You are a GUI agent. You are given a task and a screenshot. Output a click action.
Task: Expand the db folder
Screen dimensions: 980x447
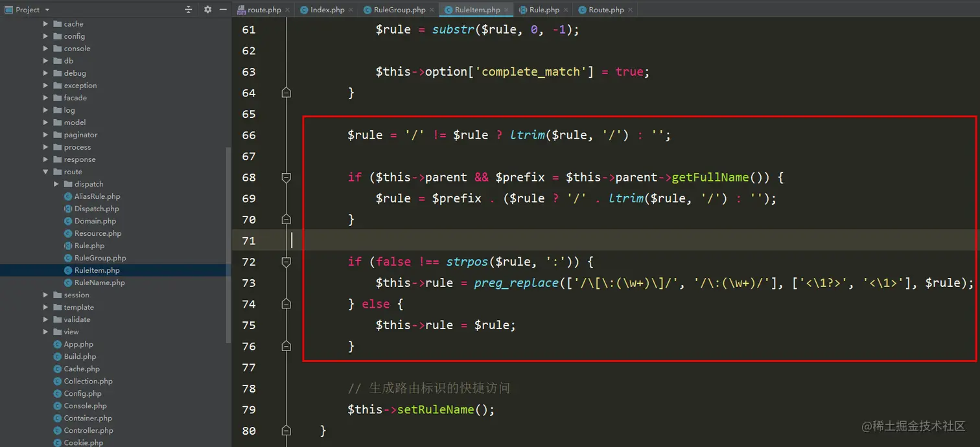[45, 61]
